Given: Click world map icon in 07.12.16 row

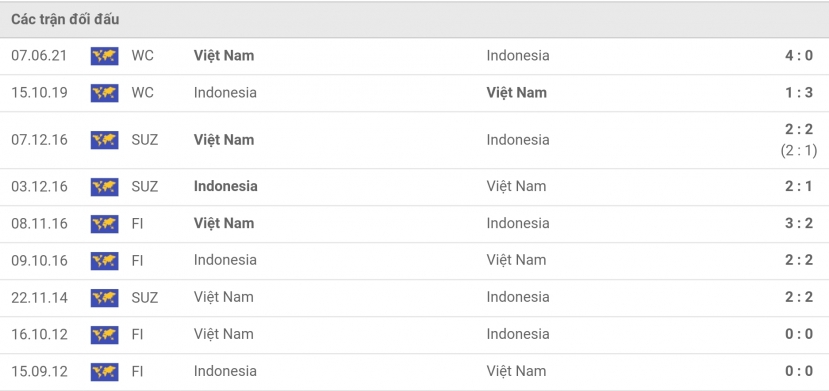Looking at the screenshot, I should coord(104,140).
